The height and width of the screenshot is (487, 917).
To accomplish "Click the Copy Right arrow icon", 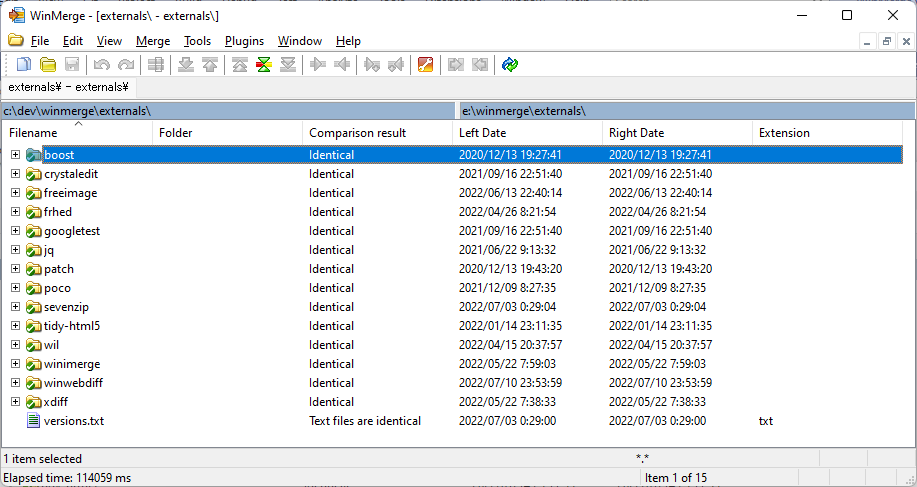I will (x=318, y=64).
